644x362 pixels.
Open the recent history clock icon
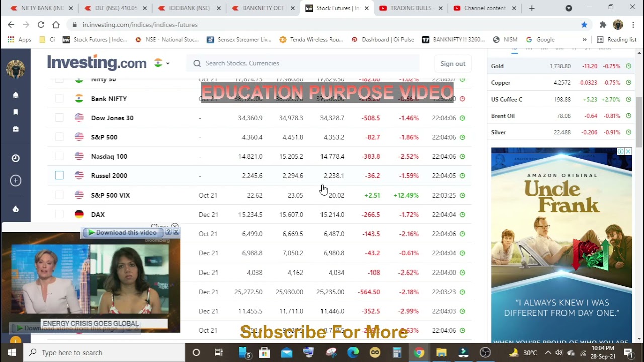pos(16,158)
